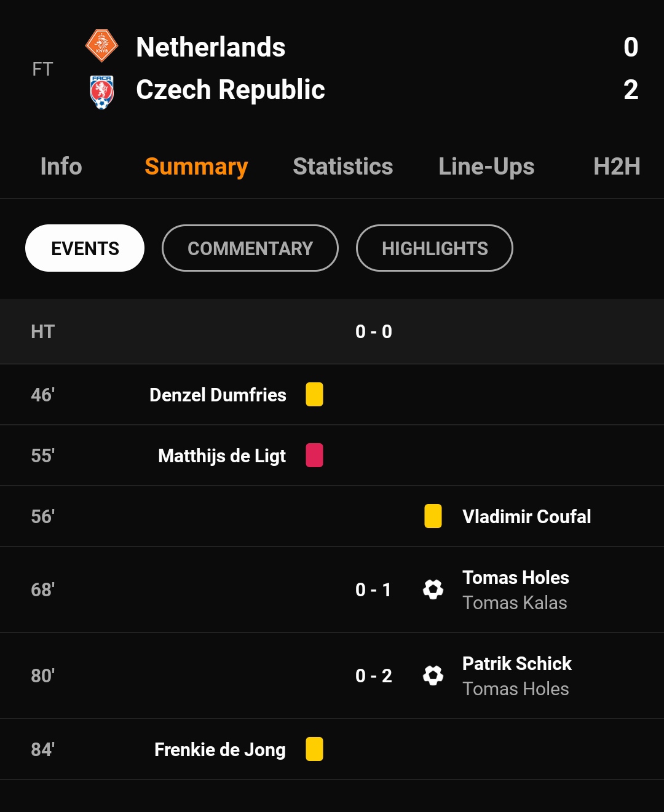Open the Statistics tab
Screen dimensions: 664x812
pyautogui.click(x=342, y=167)
